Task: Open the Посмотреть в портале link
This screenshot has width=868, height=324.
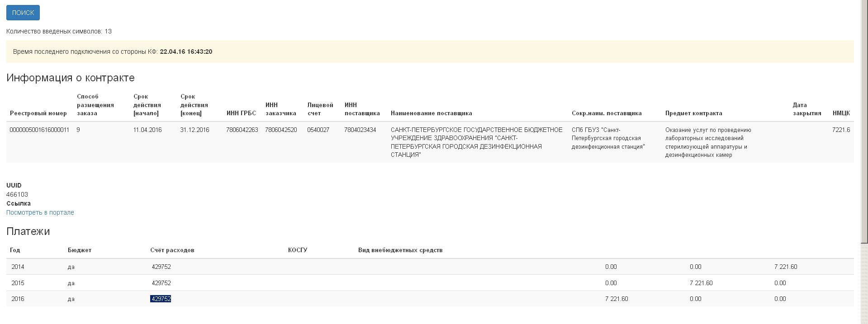Action: click(40, 212)
